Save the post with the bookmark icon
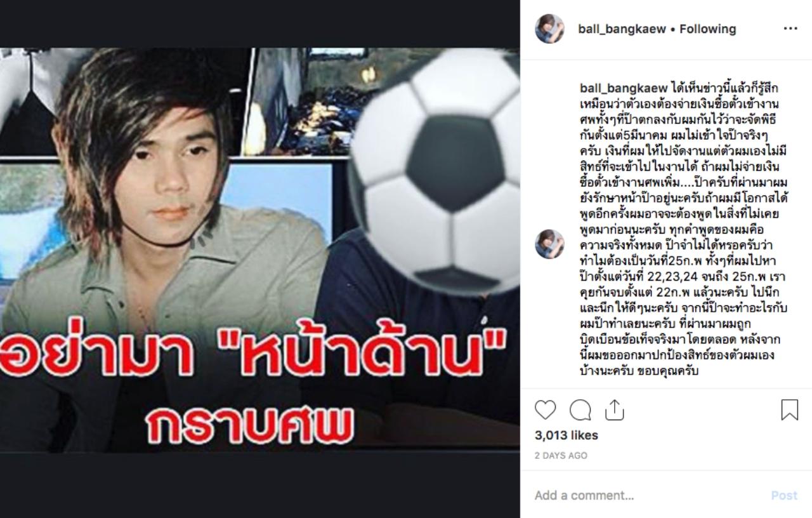 789,410
